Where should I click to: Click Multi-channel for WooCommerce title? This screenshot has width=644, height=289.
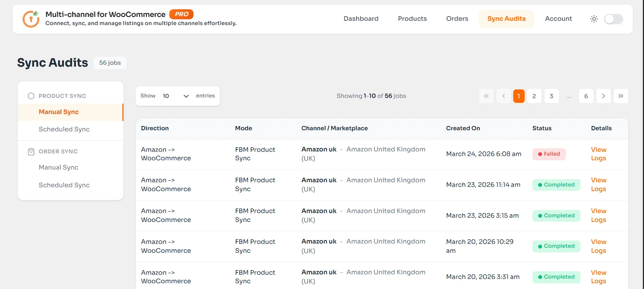105,15
